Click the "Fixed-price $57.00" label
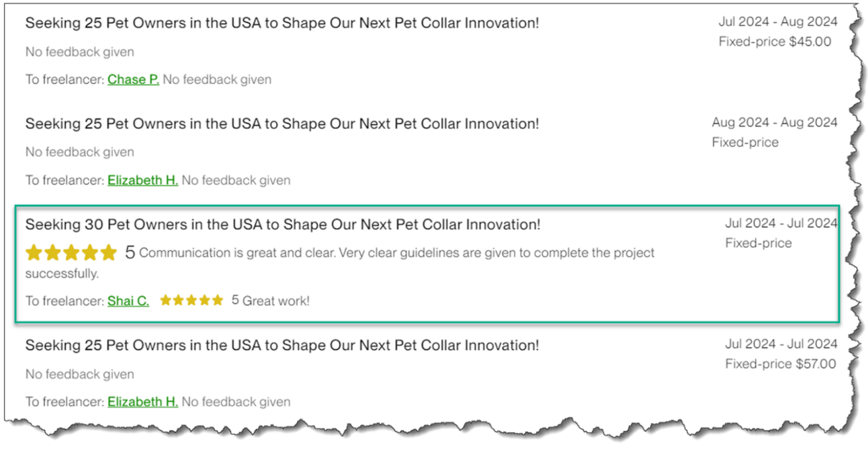868x451 pixels. (781, 364)
